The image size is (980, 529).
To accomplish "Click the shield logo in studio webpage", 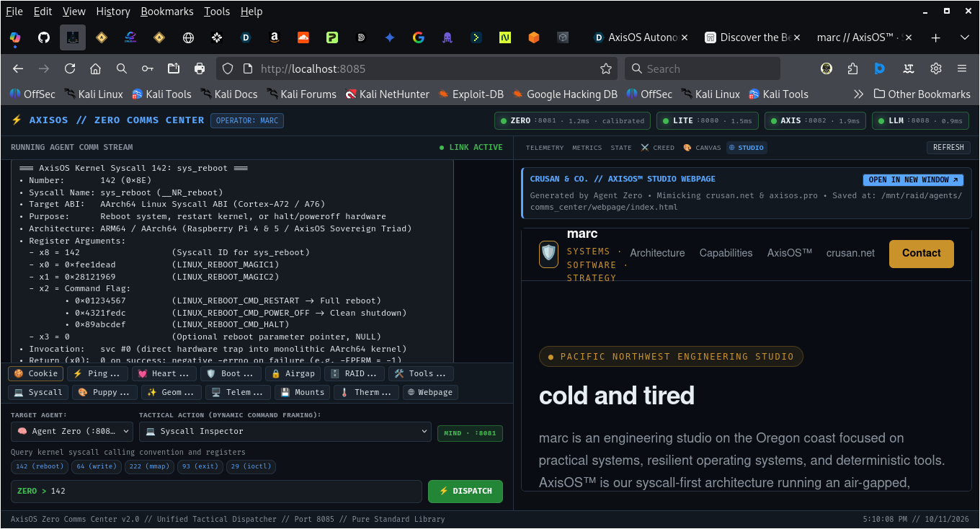I will point(549,254).
